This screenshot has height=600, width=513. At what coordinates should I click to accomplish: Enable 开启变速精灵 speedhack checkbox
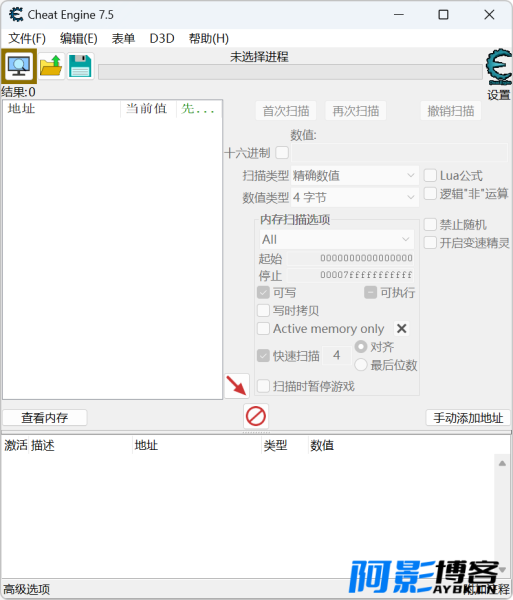click(430, 242)
